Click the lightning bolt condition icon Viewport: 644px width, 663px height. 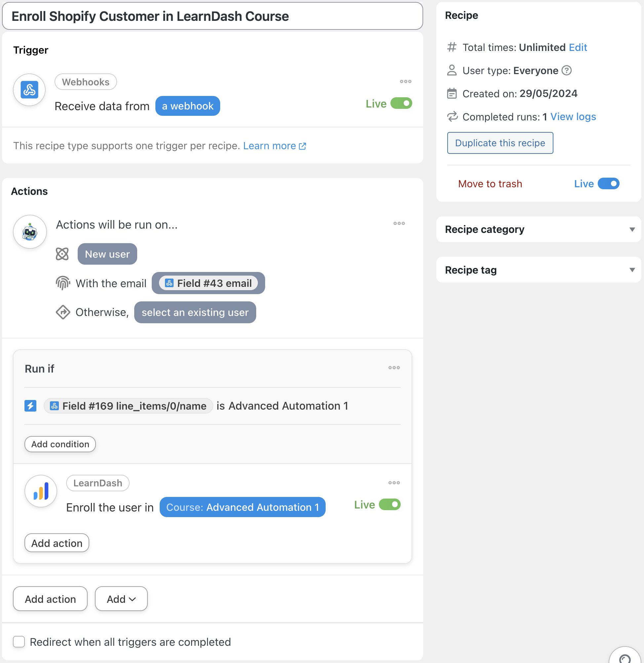(x=30, y=406)
